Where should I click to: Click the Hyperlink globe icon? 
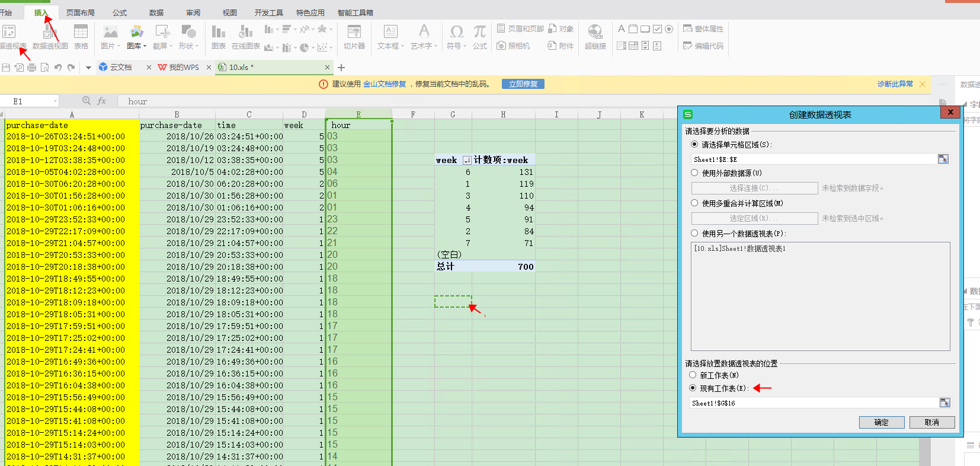(595, 31)
